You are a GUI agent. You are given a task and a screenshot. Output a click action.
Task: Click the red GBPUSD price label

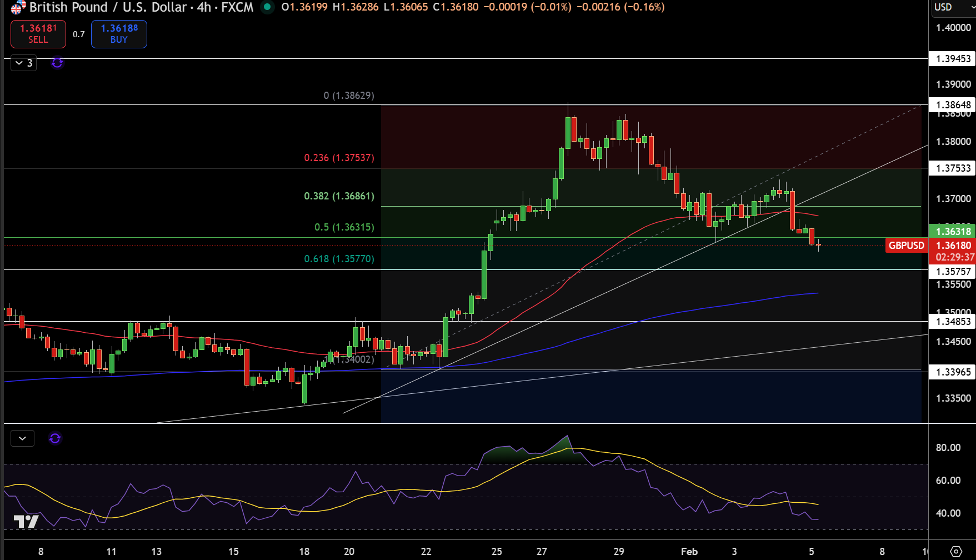click(907, 245)
